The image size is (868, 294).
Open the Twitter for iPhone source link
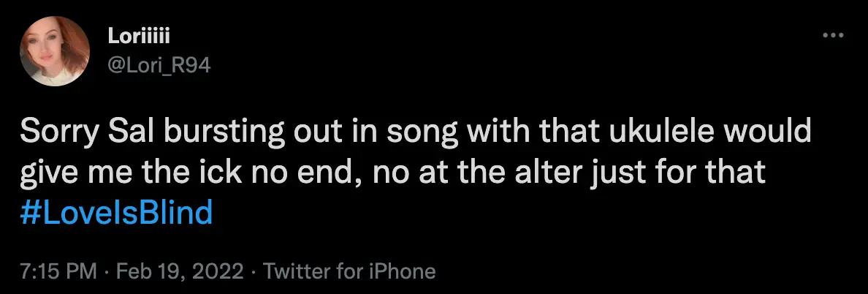point(349,272)
